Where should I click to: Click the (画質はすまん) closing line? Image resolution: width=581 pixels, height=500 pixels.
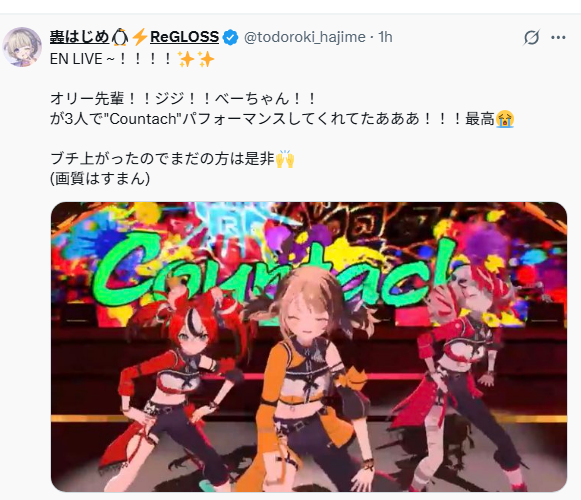click(x=100, y=179)
